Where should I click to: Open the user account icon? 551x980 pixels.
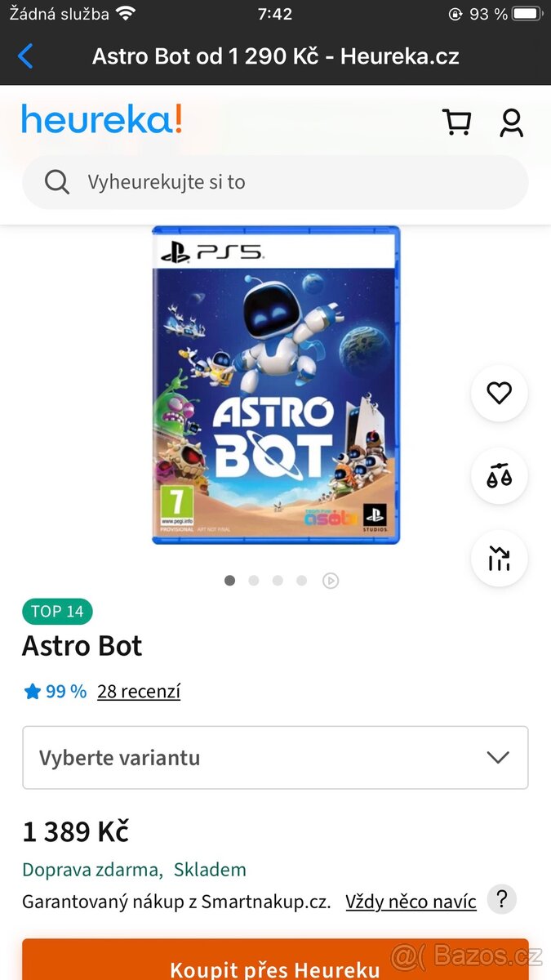512,122
